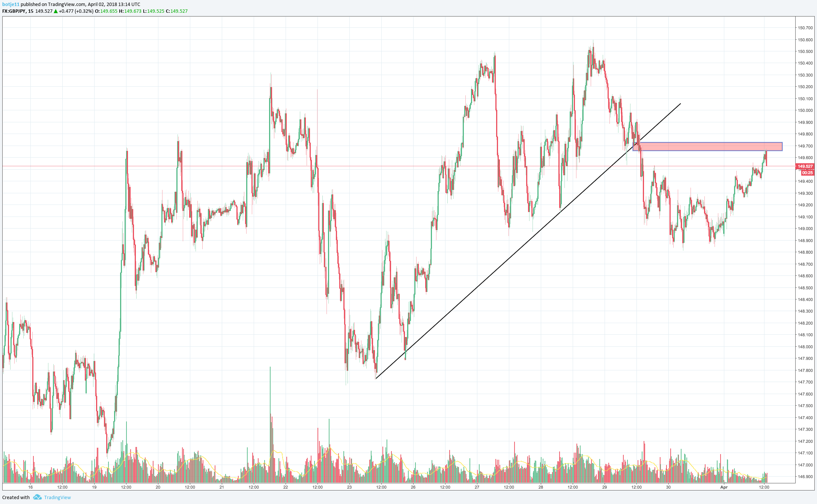
Task: Click the close value C:149.527
Action: pyautogui.click(x=177, y=11)
